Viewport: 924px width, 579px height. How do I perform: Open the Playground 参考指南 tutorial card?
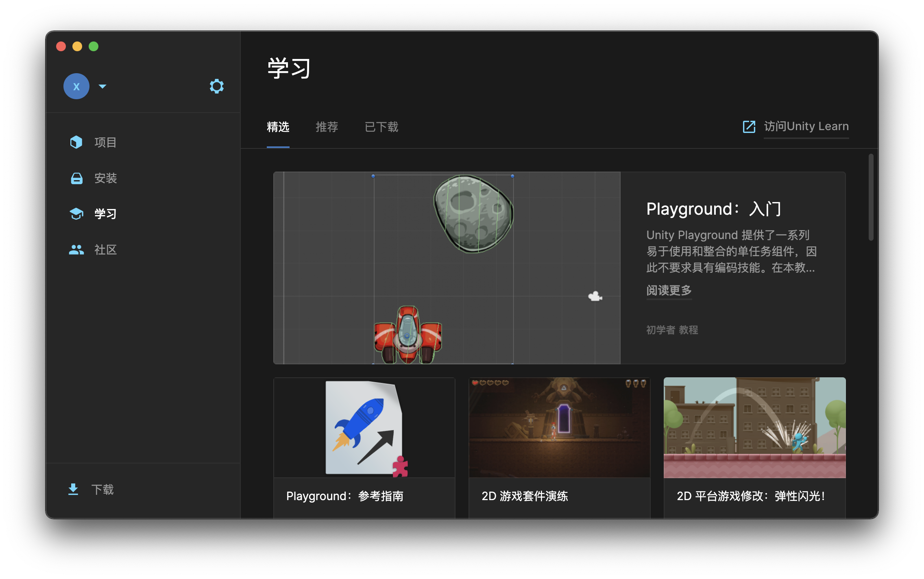coord(364,447)
